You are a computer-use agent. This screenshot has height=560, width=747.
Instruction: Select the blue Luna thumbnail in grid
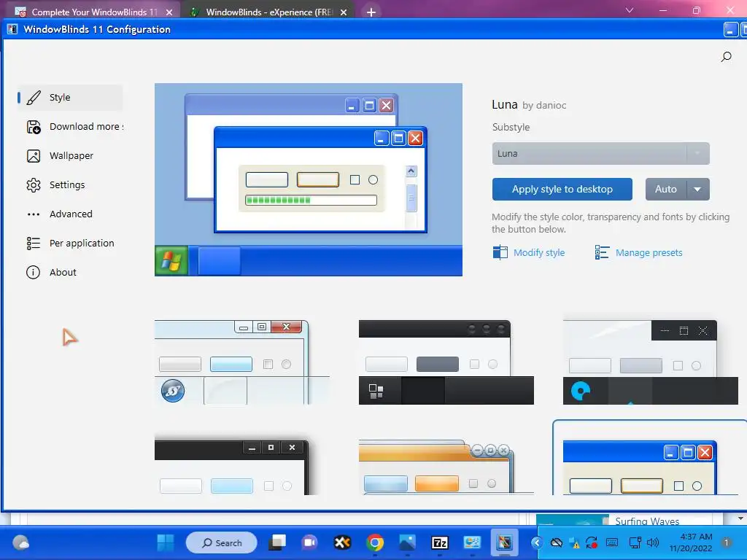coord(650,467)
